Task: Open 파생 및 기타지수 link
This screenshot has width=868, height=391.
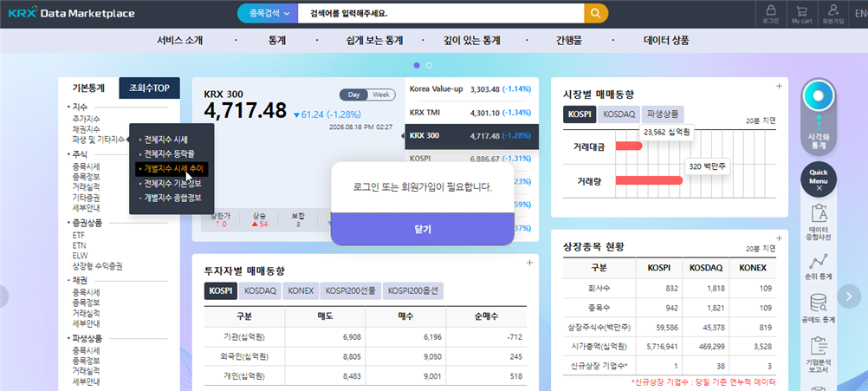Action: (x=99, y=139)
